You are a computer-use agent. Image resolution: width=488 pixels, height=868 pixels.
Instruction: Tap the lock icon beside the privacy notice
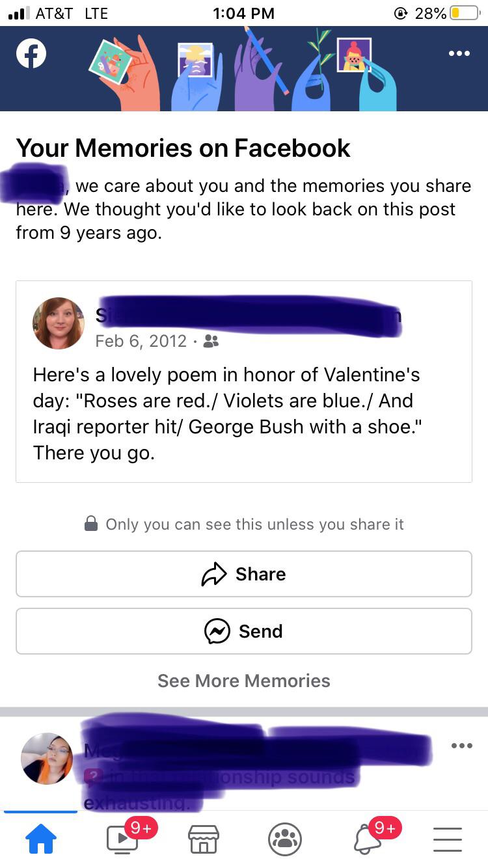[92, 524]
